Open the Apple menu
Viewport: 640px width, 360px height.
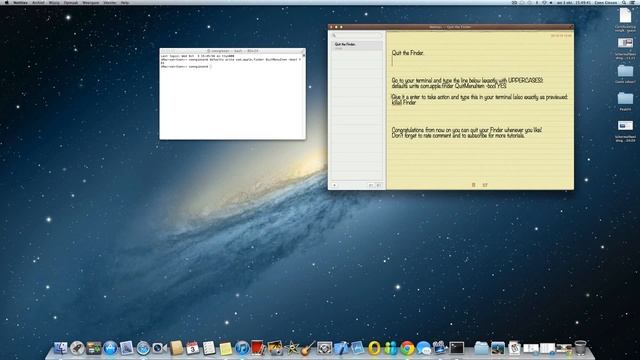pos(7,2)
